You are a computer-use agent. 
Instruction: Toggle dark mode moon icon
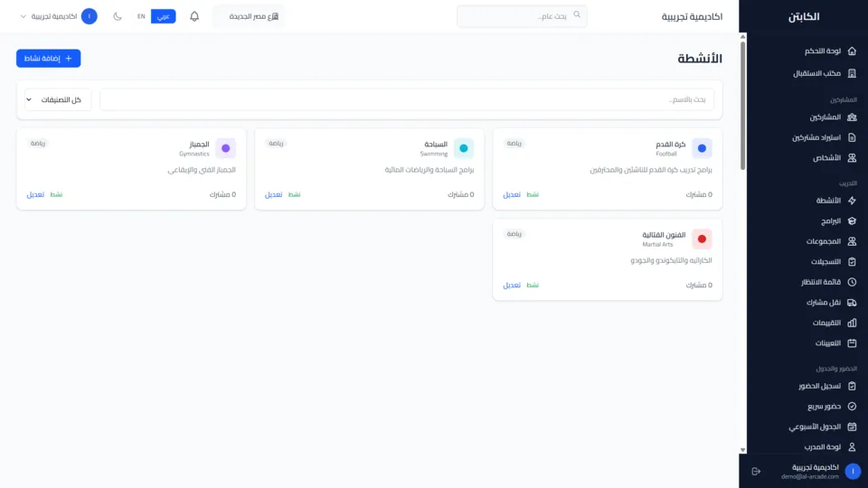[118, 16]
